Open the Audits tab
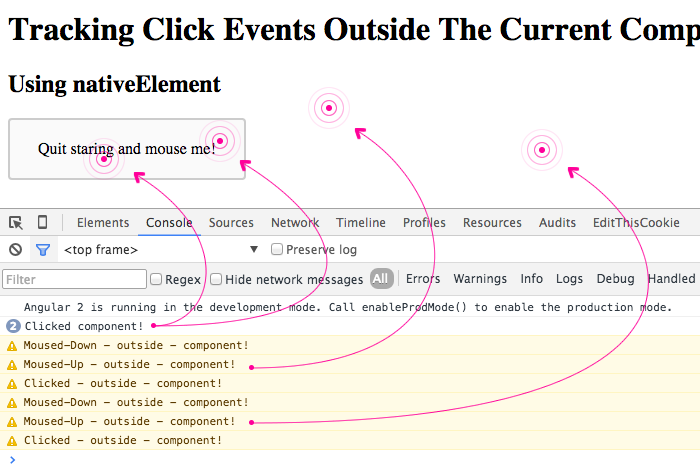The width and height of the screenshot is (700, 468). tap(557, 222)
